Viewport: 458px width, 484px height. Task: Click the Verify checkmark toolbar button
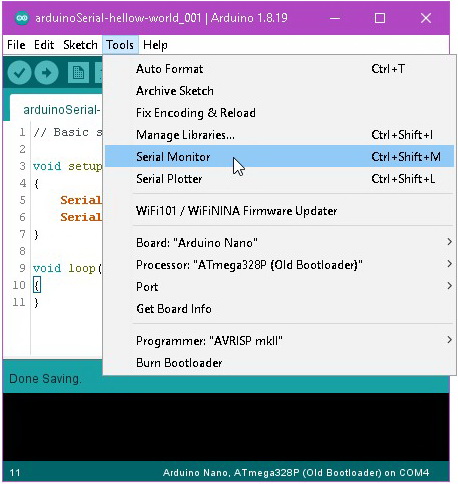19,72
